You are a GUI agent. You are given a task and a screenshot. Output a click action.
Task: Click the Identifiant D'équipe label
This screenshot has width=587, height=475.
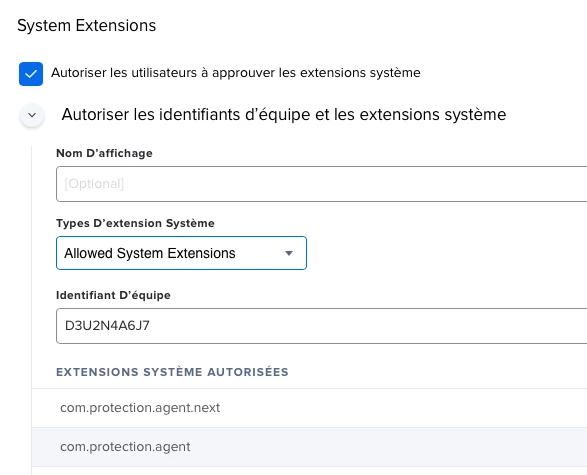(x=113, y=295)
